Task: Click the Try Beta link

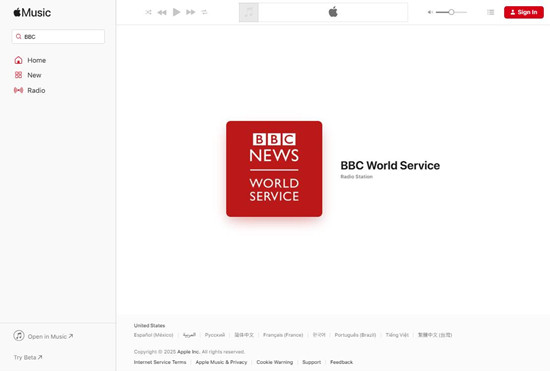Action: [28, 357]
